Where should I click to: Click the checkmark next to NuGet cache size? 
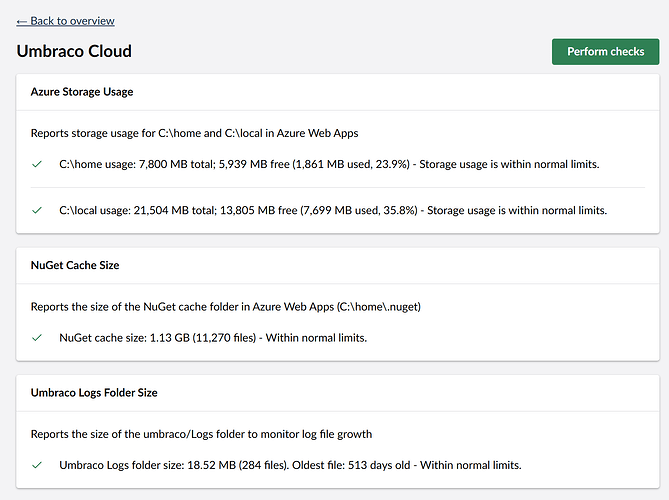tap(37, 338)
